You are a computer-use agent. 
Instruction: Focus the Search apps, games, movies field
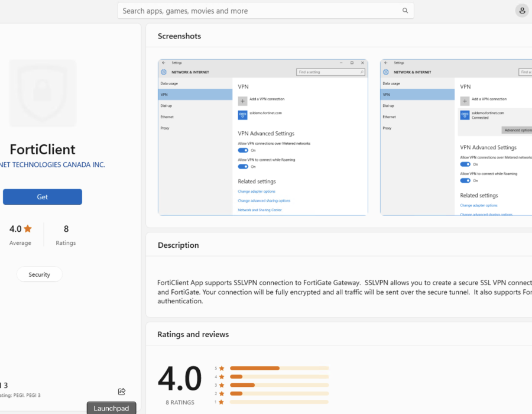265,11
